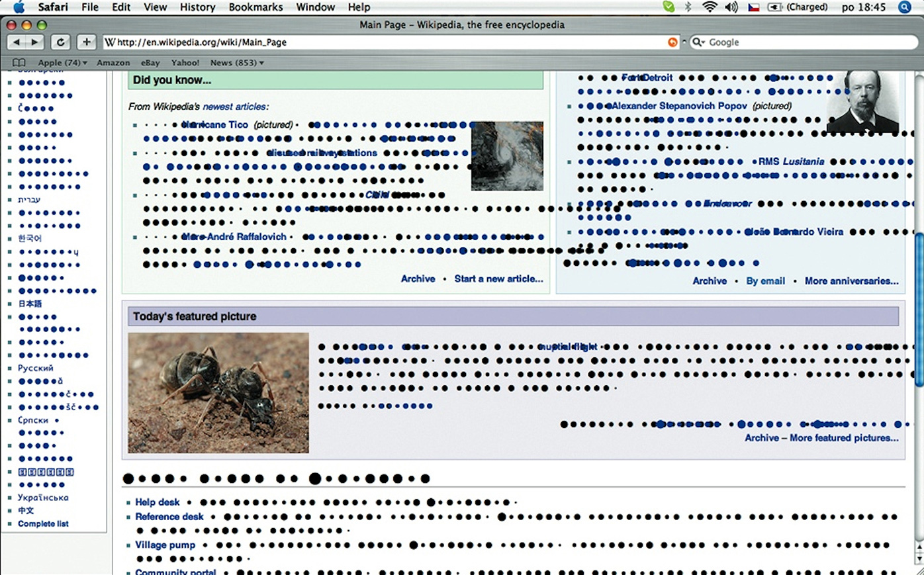
Task: Click the Start a new article link
Action: pyautogui.click(x=498, y=279)
